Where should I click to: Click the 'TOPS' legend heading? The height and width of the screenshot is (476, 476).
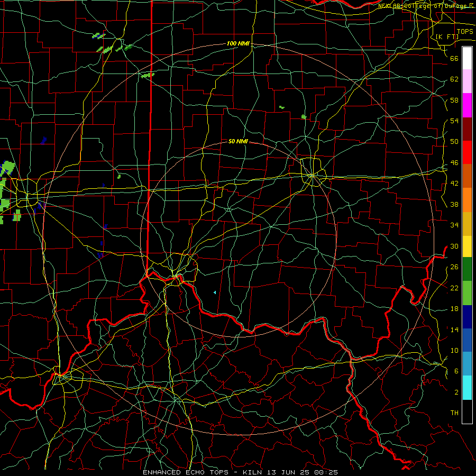coord(465,32)
